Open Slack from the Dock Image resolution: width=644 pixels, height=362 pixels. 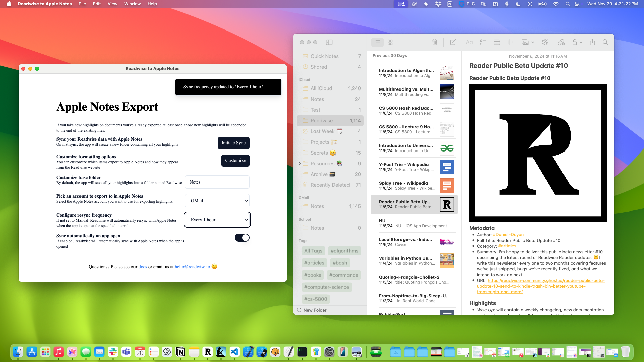tap(113, 352)
